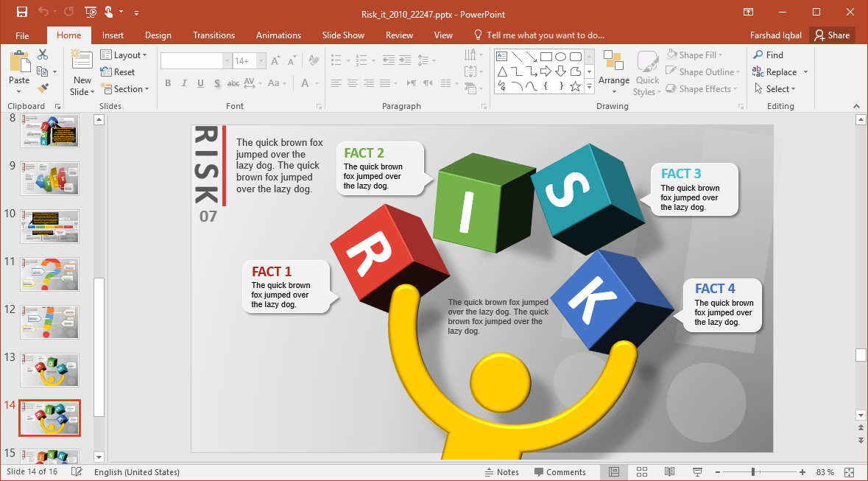Open the Design ribbon tab
The width and height of the screenshot is (868, 481).
pyautogui.click(x=158, y=35)
